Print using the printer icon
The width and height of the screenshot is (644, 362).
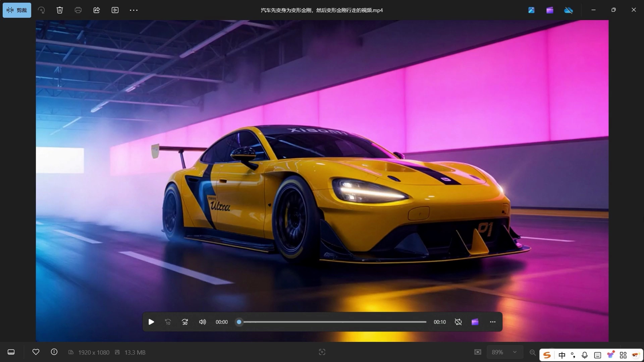click(x=78, y=10)
